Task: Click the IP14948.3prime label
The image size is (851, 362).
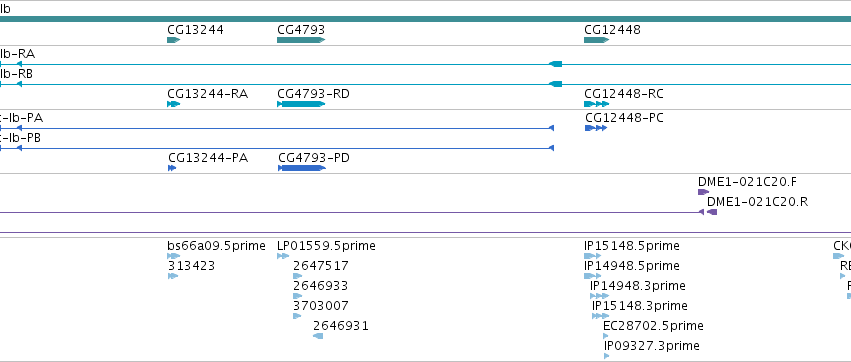Action: (638, 286)
